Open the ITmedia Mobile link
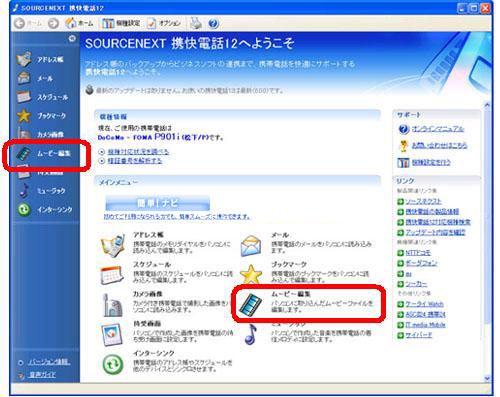 click(425, 325)
